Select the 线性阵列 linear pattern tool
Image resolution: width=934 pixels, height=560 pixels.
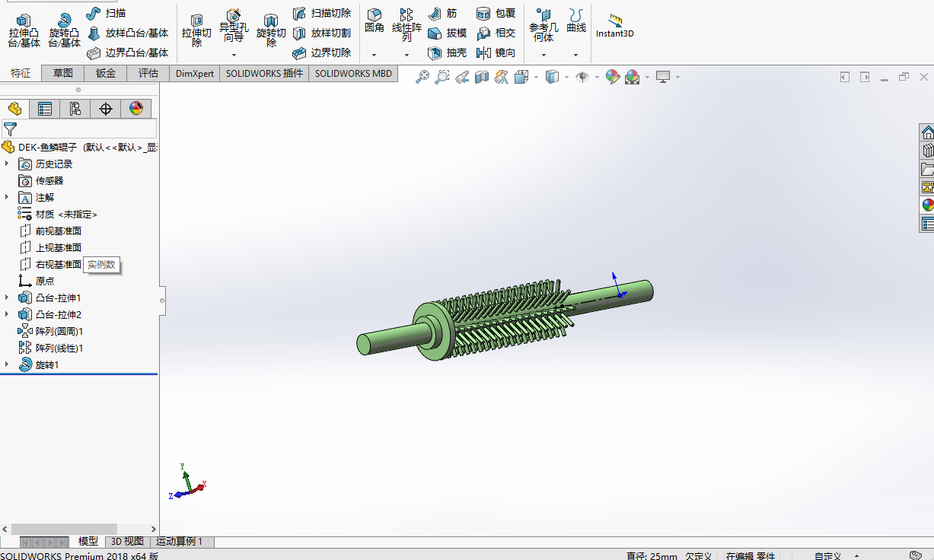point(406,26)
